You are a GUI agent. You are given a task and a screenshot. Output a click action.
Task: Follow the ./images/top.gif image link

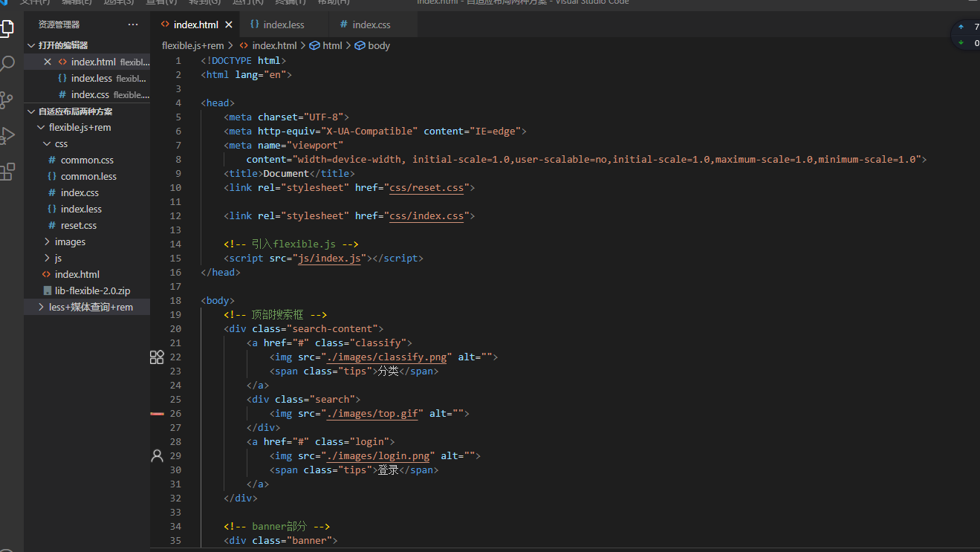(x=372, y=414)
